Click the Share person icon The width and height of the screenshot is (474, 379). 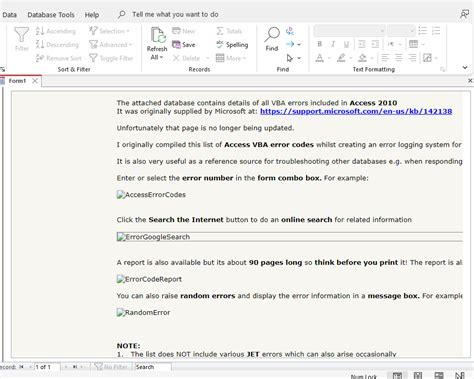pos(464,14)
